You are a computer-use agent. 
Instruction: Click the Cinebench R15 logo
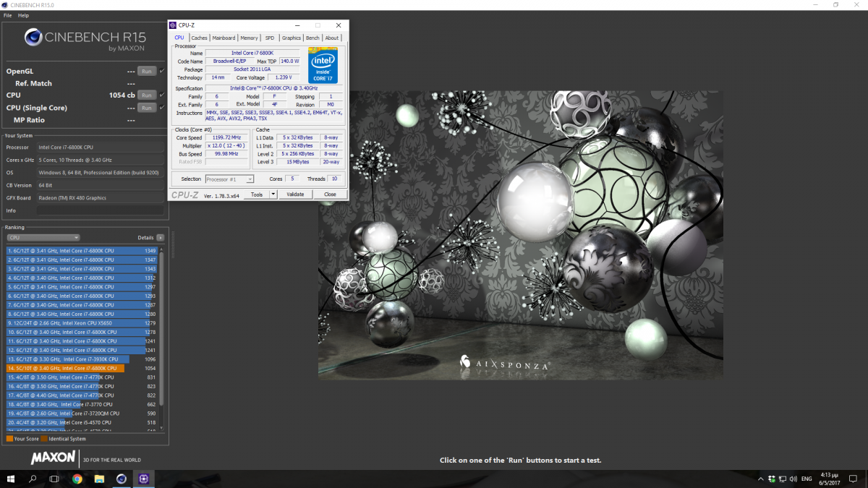[x=85, y=39]
